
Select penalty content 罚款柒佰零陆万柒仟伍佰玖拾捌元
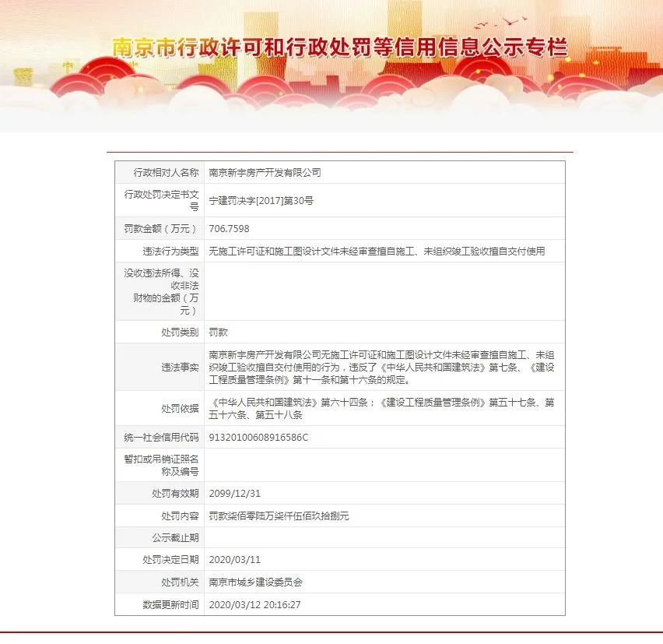coord(279,516)
